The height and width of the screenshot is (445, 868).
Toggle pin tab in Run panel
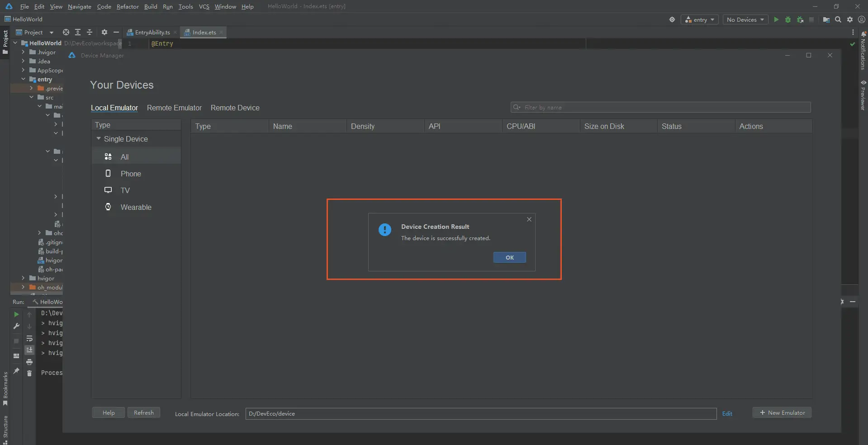tap(16, 371)
